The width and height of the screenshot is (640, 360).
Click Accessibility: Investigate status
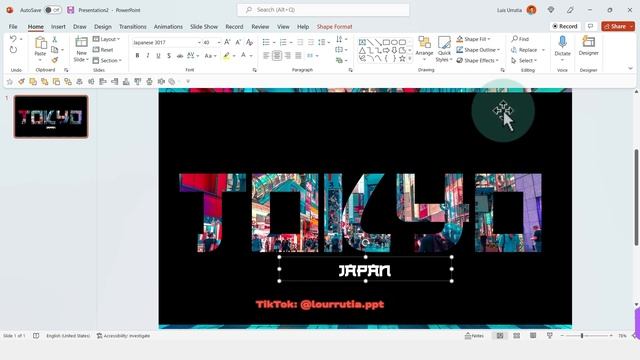[x=124, y=336]
